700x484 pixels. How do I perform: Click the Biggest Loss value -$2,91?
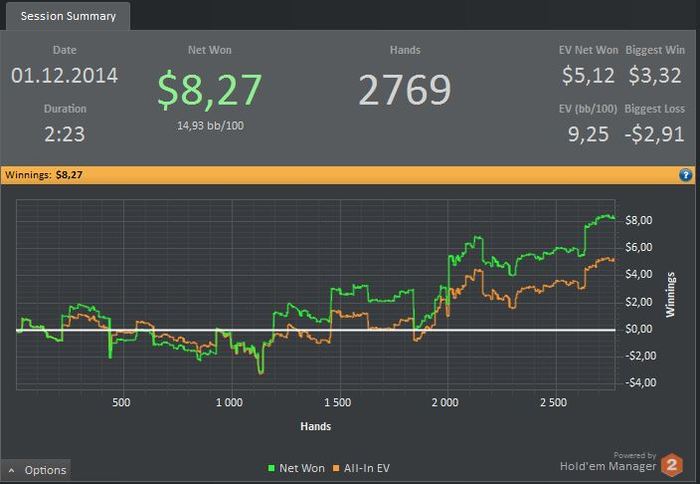click(x=654, y=134)
